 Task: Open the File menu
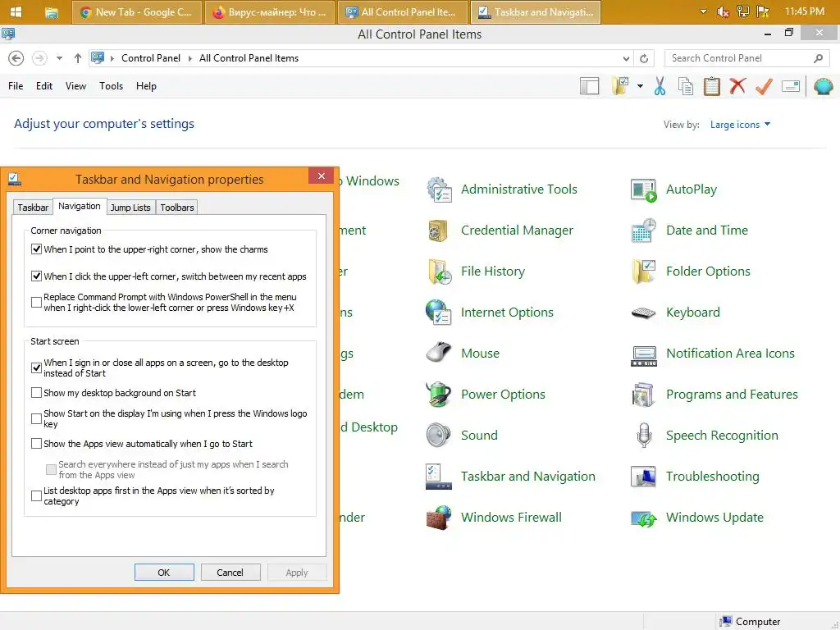pyautogui.click(x=16, y=85)
